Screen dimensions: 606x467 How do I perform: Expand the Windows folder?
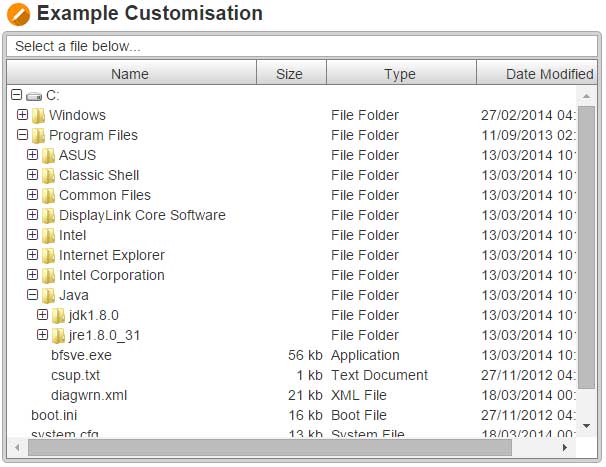point(22,114)
